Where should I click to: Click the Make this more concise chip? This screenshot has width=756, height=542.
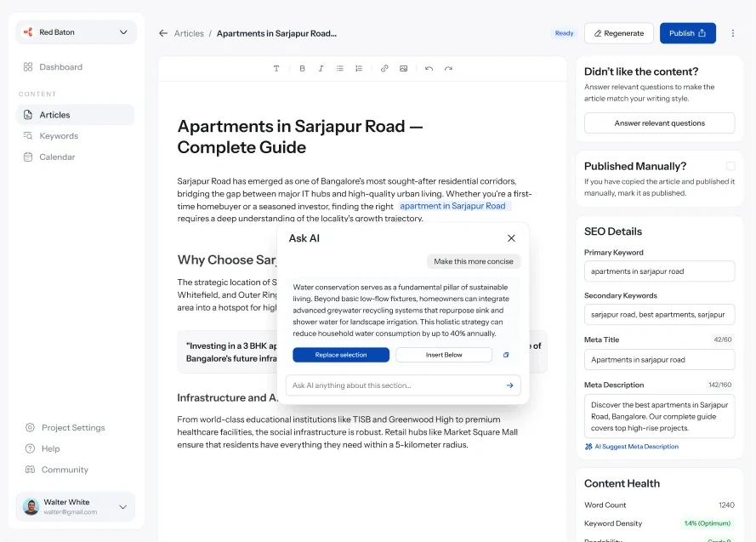click(474, 261)
